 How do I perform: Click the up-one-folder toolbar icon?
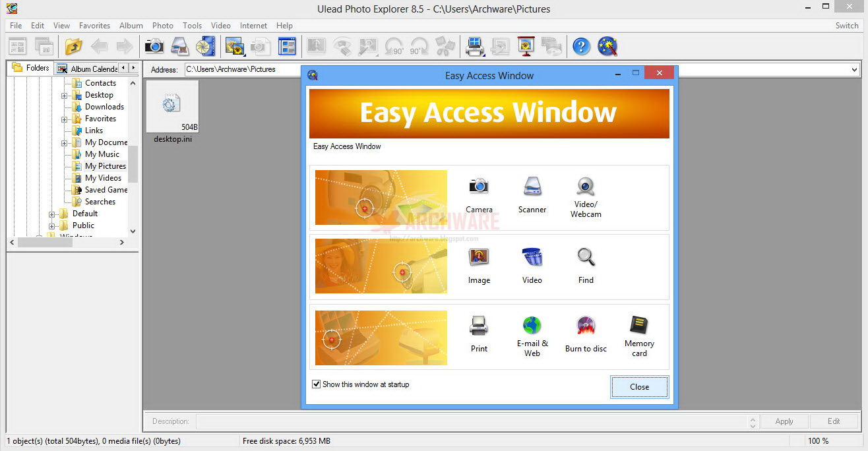point(74,46)
